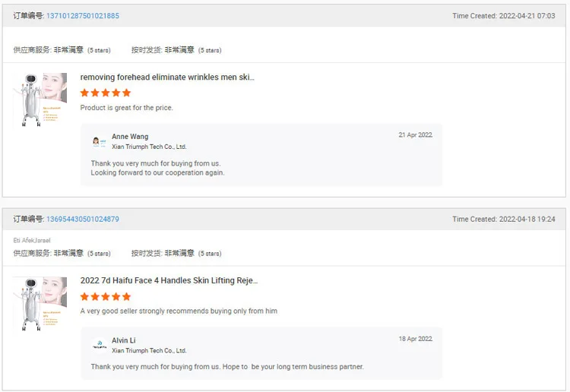The height and width of the screenshot is (392, 570).
Task: Click the Time Created 2022-04-18 timestamp
Action: pyautogui.click(x=504, y=220)
